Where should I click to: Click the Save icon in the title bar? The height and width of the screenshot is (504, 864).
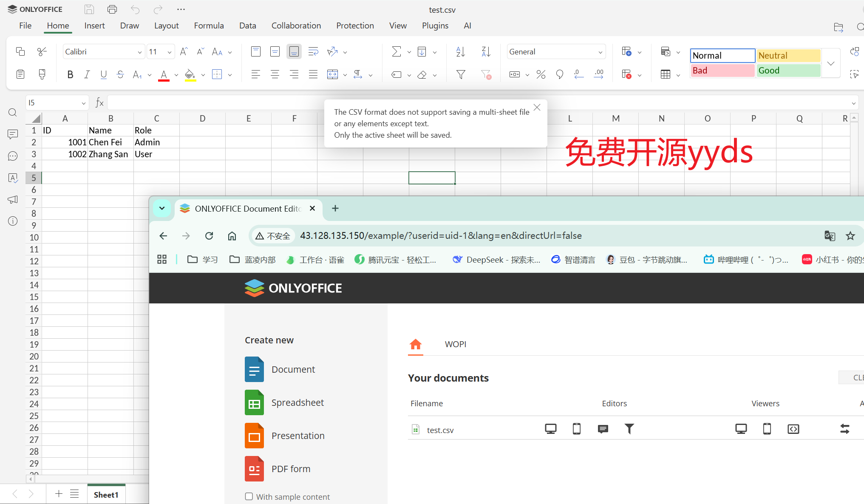click(x=89, y=9)
